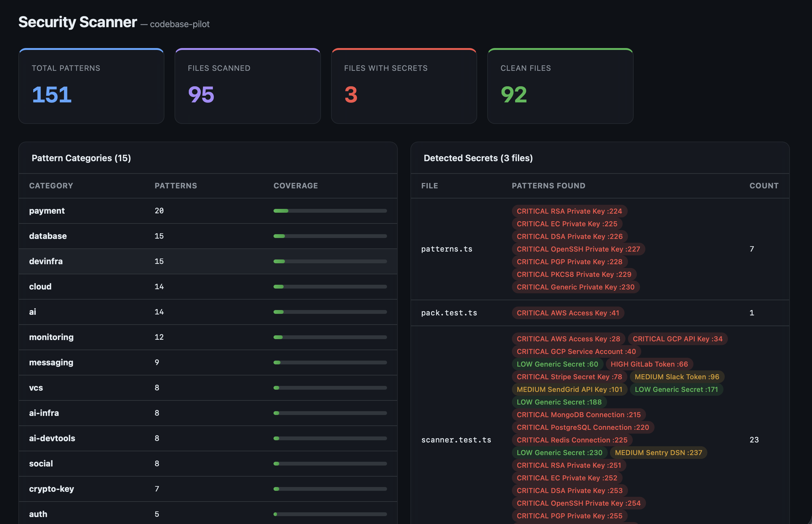This screenshot has height=524, width=812.
Task: Click the MEDIUM Sentry DSN :237 badge
Action: pos(658,453)
